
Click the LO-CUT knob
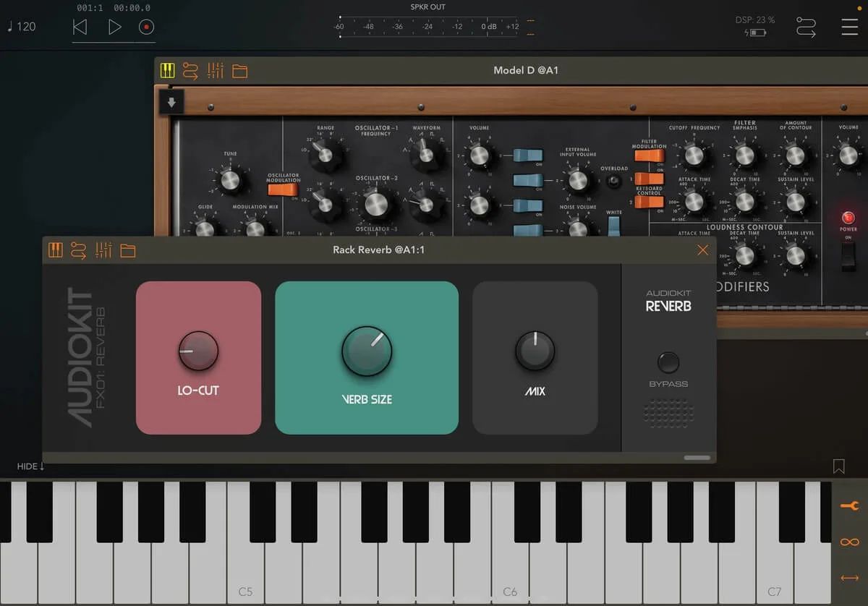coord(198,351)
